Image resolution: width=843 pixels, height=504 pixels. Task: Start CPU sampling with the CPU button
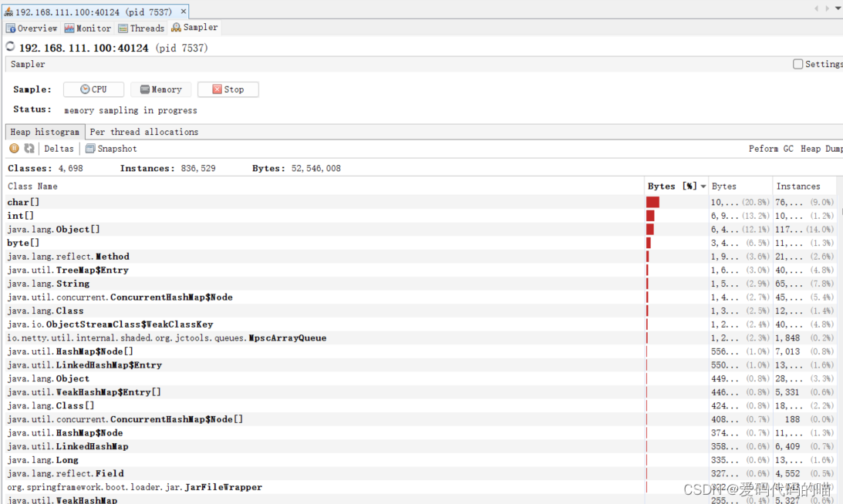[93, 89]
